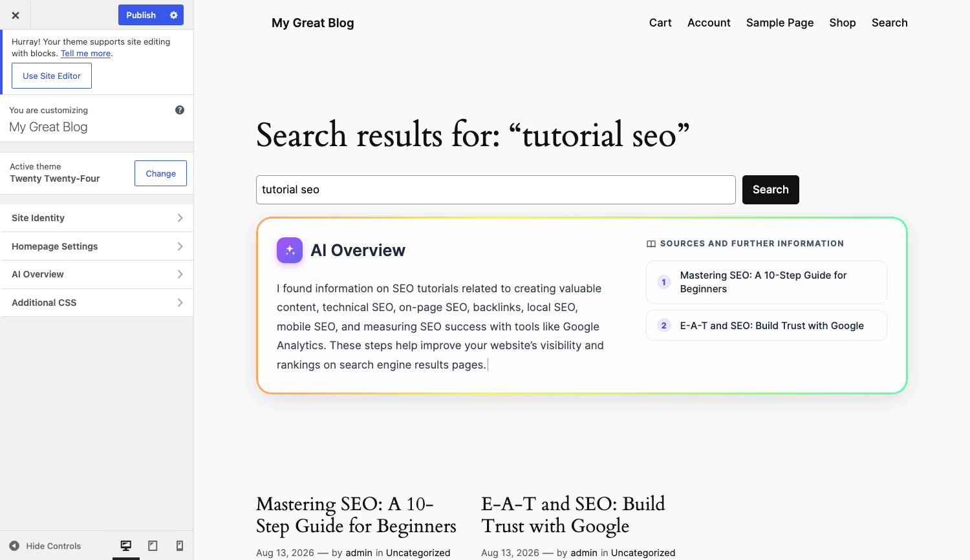Expand the Additional CSS section

97,303
